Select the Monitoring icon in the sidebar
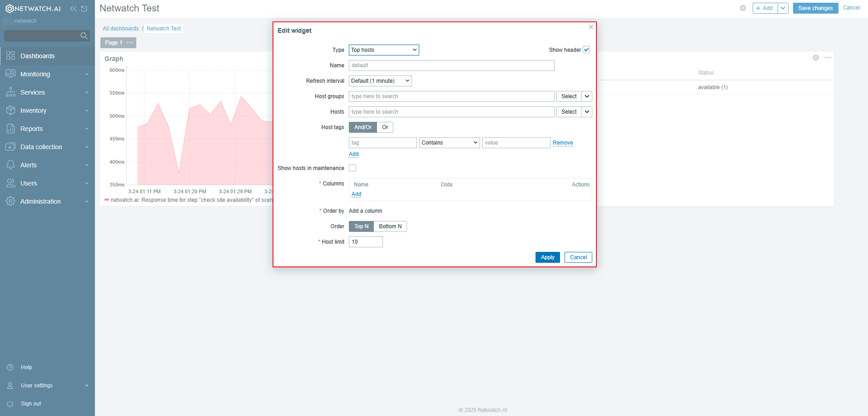Viewport: 868px width, 416px height. pyautogui.click(x=10, y=74)
